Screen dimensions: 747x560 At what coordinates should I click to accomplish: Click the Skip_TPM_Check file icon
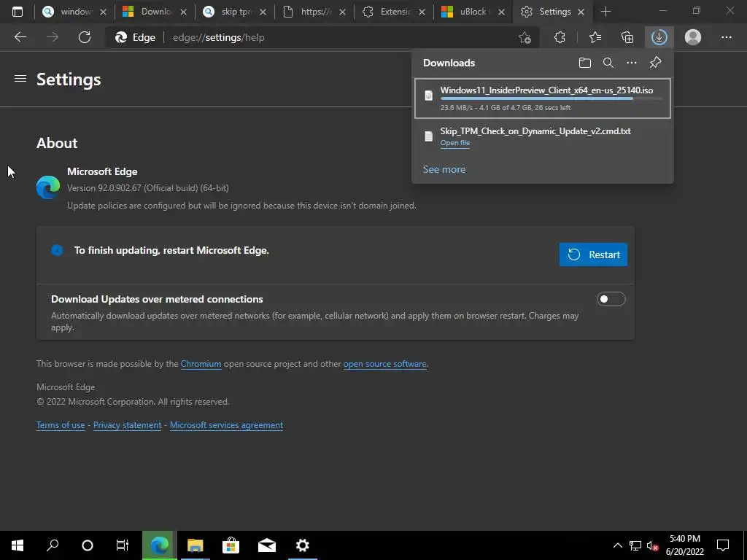click(428, 136)
